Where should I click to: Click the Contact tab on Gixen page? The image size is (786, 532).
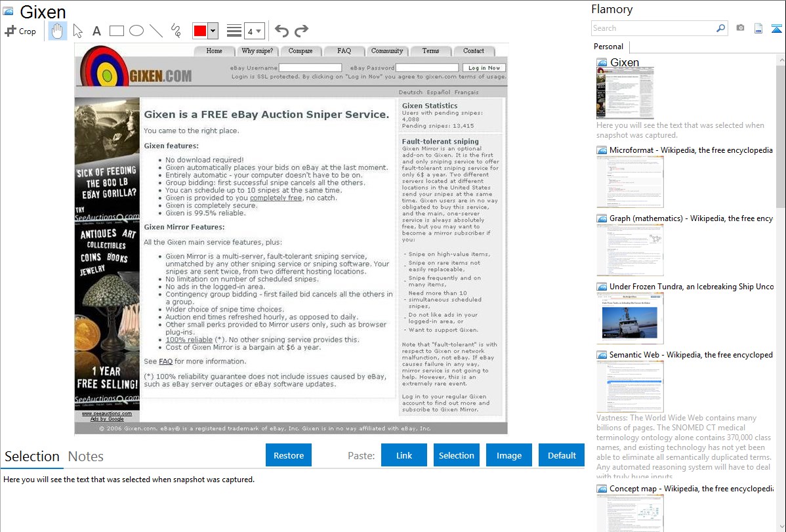coord(474,51)
